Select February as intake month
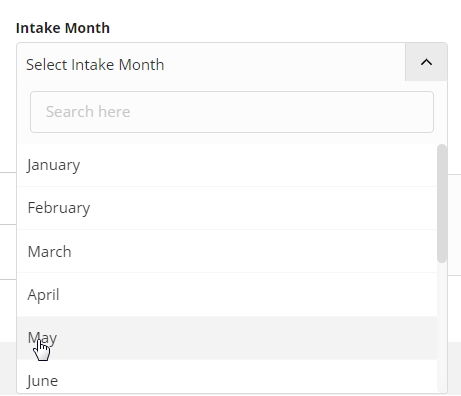This screenshot has width=461, height=396. [x=227, y=208]
